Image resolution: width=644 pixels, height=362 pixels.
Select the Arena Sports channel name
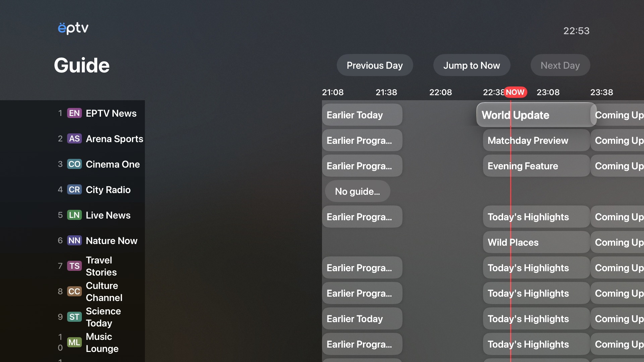114,139
